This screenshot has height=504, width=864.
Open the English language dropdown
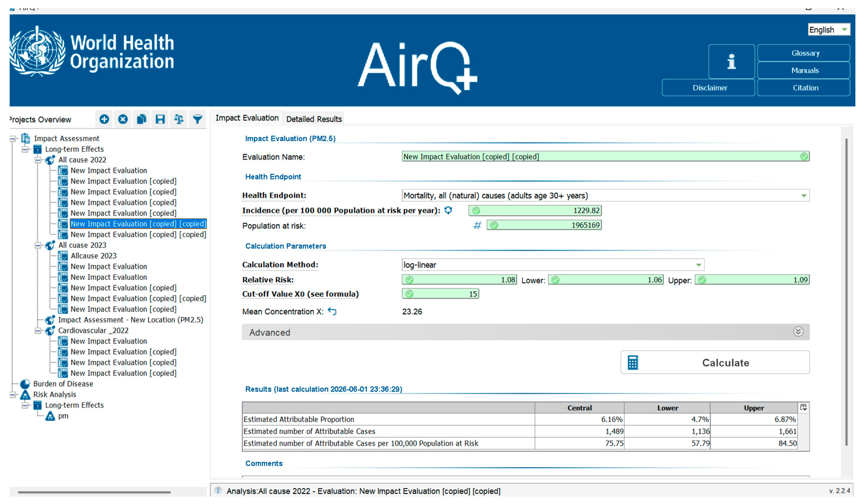(x=829, y=30)
